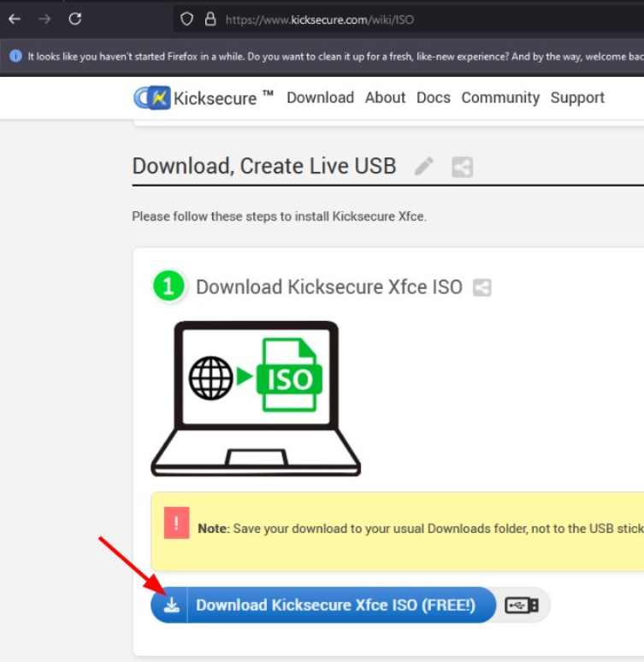Screen dimensions: 644x662
Task: Click share icon next to Download Kicksecure Xfce ISO heading
Action: (x=482, y=287)
